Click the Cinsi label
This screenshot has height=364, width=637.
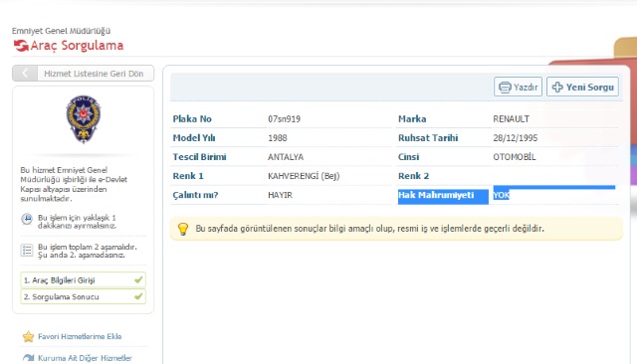[408, 157]
